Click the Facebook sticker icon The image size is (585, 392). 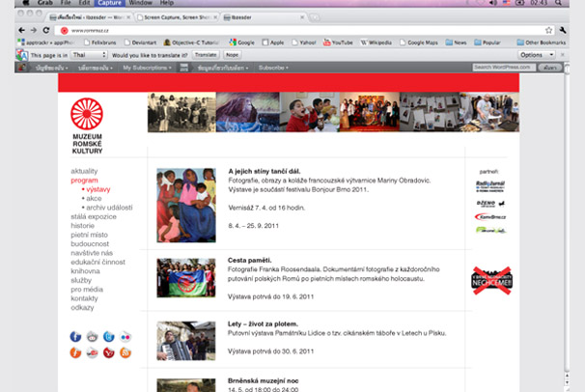[x=76, y=336]
